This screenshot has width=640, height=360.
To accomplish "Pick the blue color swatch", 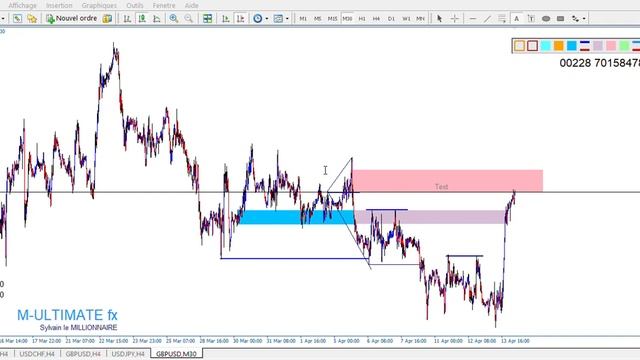I will pos(571,46).
